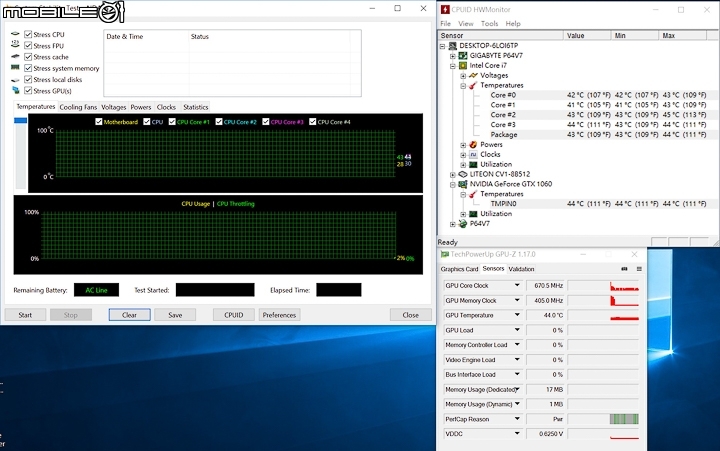Image resolution: width=720 pixels, height=451 pixels.
Task: Click the DESKTOP-6LOI6TP computer icon in HWMonitor
Action: point(453,46)
